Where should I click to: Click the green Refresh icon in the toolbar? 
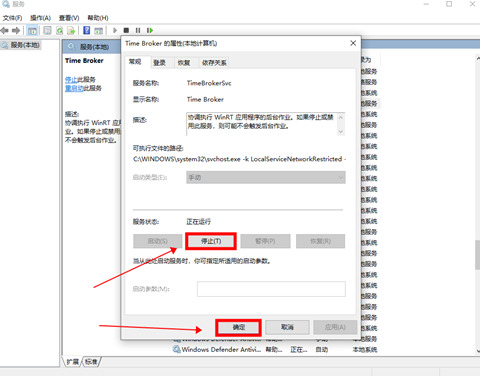[x=60, y=31]
